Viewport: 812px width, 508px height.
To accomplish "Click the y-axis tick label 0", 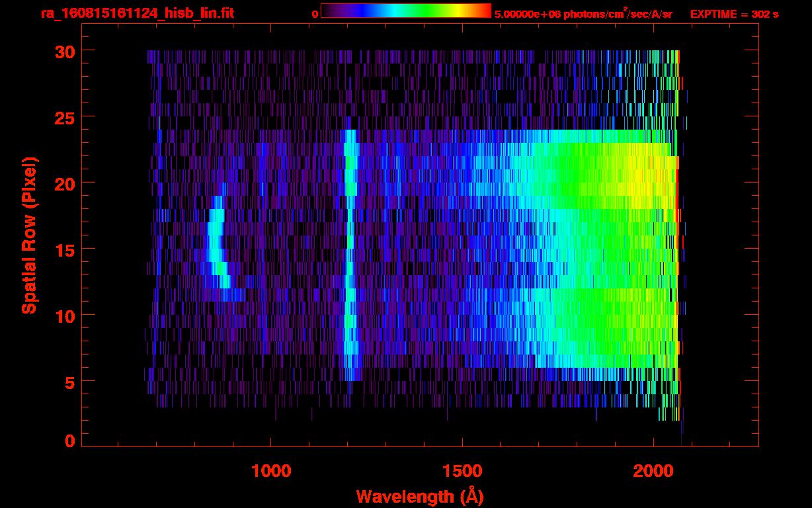I will (x=69, y=441).
